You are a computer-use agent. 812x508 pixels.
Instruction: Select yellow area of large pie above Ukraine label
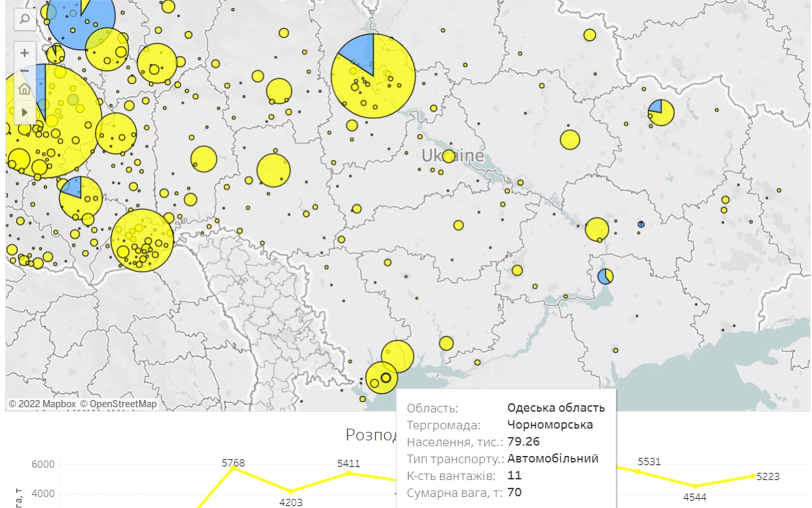coord(384,88)
